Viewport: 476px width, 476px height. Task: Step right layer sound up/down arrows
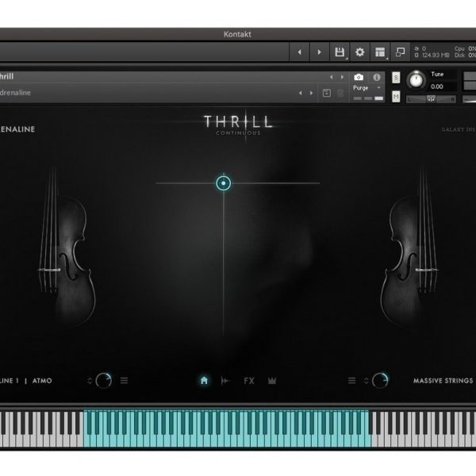point(366,381)
